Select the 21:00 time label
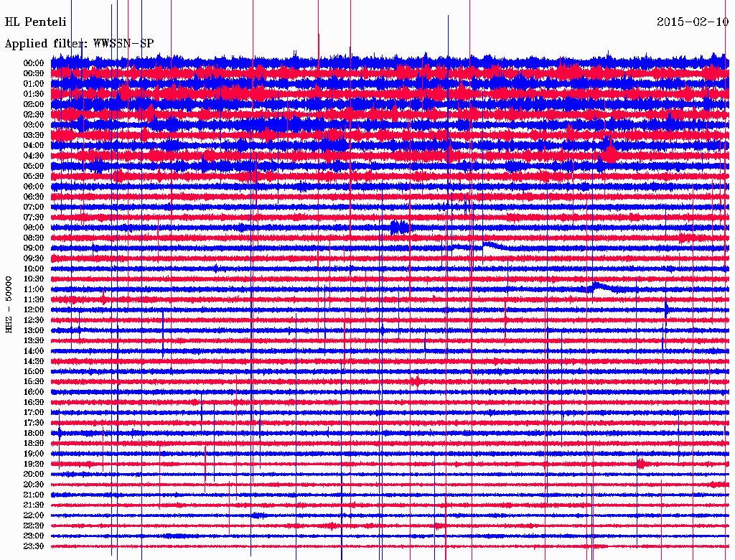The width and height of the screenshot is (735, 560). tap(34, 495)
